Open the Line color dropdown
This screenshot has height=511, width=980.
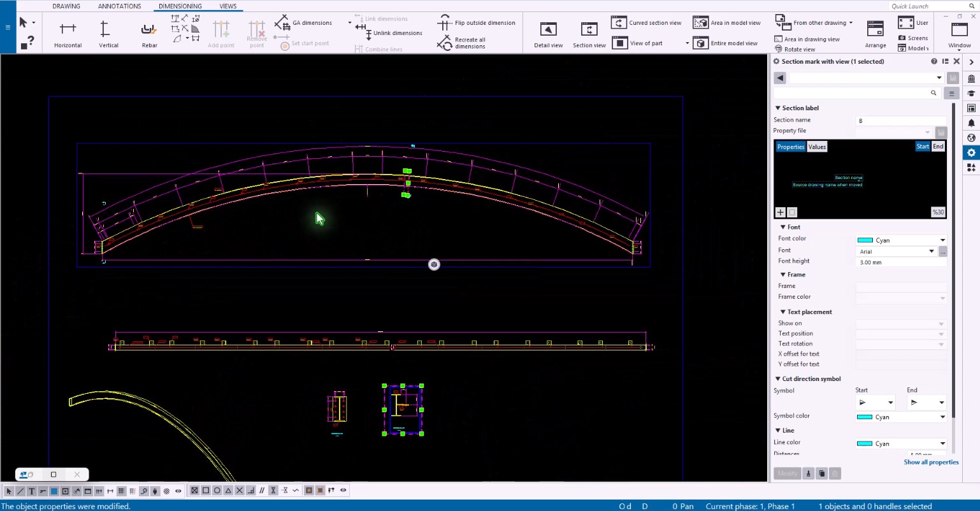click(901, 443)
